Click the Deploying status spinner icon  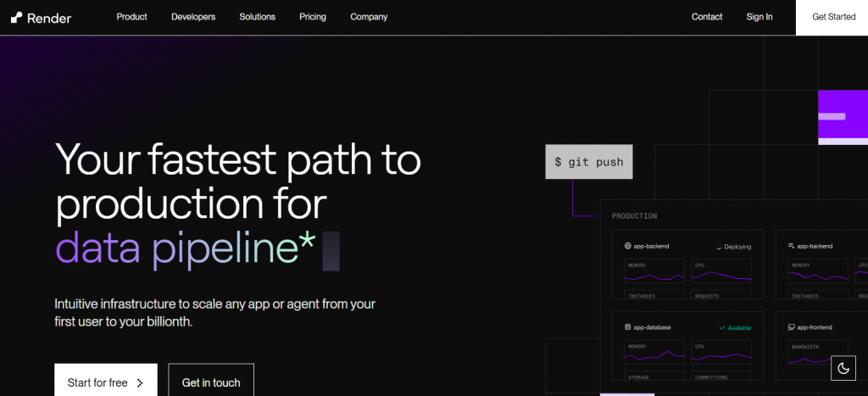pos(719,247)
